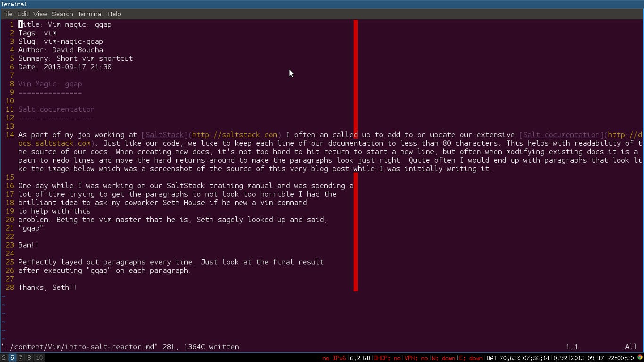This screenshot has height=362, width=644.
Task: Click line 16 starting 'One day while'
Action: pyautogui.click(x=186, y=186)
